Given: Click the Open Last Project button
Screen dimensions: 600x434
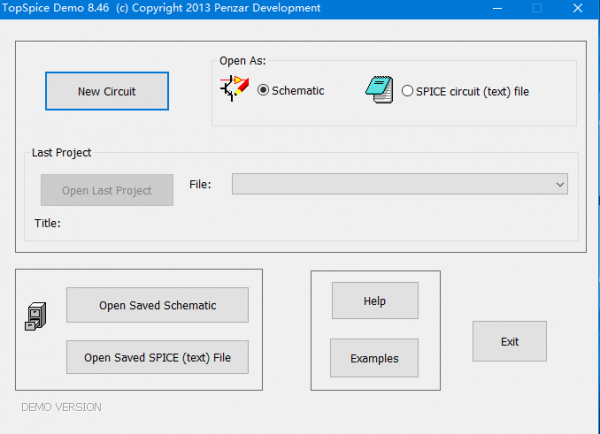Looking at the screenshot, I should (x=107, y=190).
